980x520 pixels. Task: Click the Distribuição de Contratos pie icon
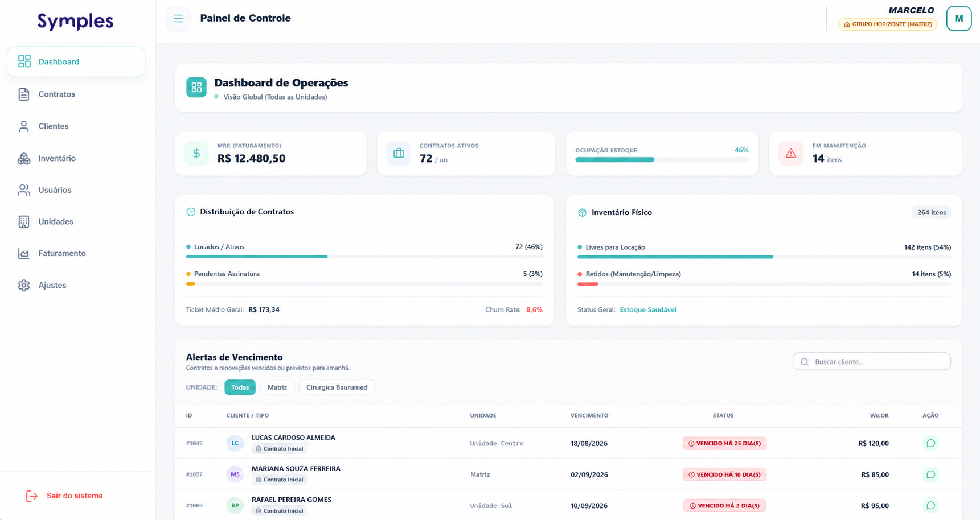(x=191, y=212)
